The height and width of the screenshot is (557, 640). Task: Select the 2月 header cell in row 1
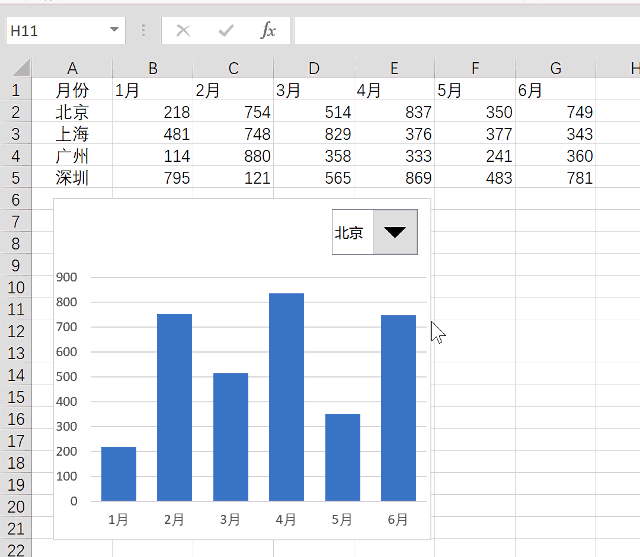point(233,90)
